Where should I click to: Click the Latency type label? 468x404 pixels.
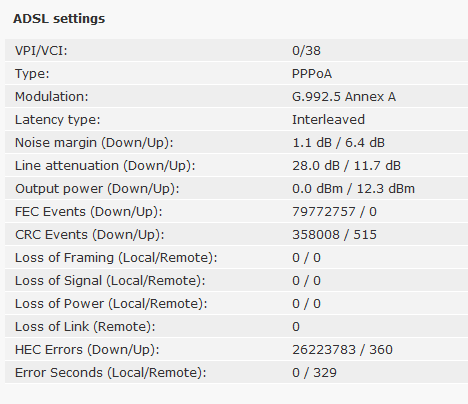point(58,120)
